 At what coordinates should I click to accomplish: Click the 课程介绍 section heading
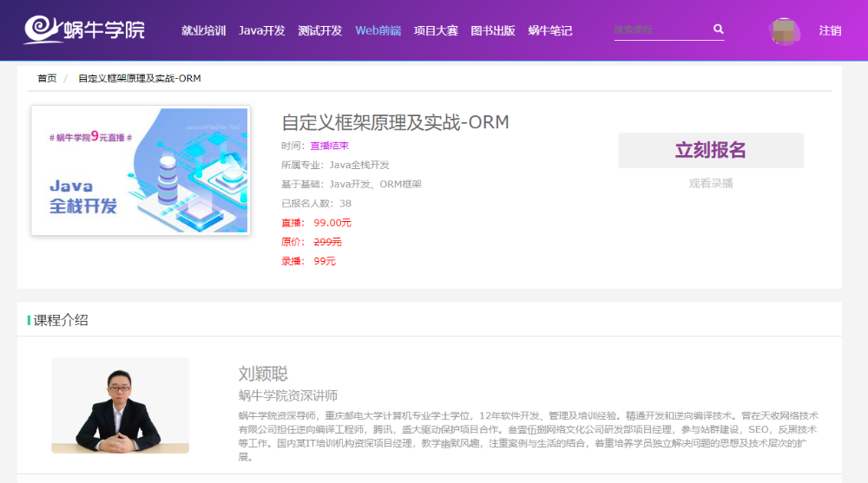[61, 320]
